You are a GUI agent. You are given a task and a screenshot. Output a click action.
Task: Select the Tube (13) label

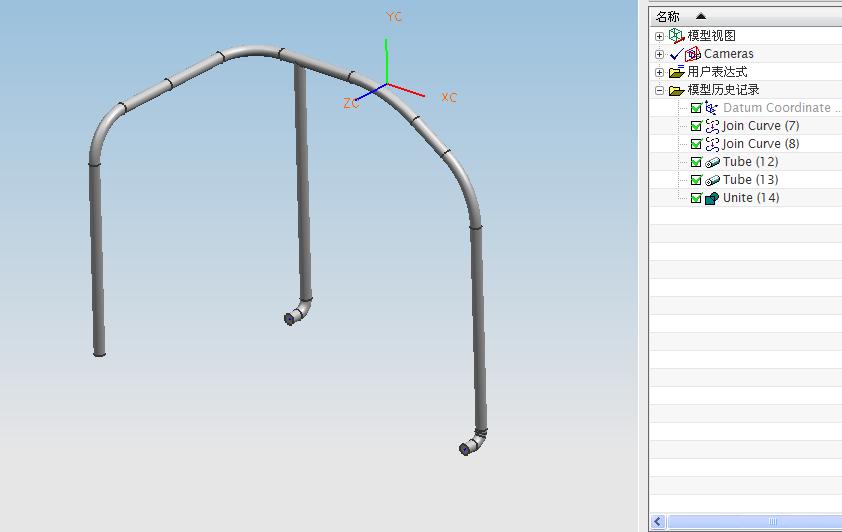[751, 180]
